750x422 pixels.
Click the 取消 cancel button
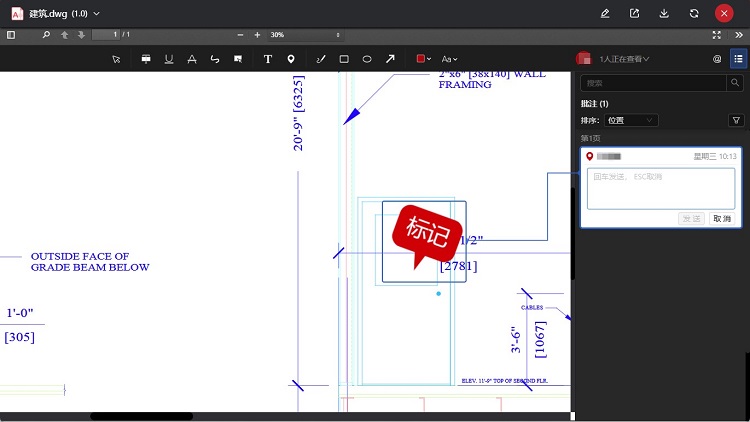coord(721,218)
